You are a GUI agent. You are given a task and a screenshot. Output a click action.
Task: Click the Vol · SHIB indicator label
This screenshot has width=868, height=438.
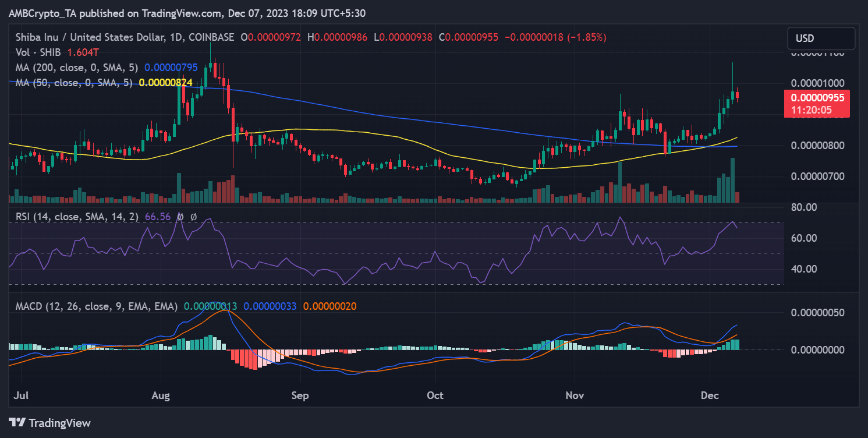(37, 52)
